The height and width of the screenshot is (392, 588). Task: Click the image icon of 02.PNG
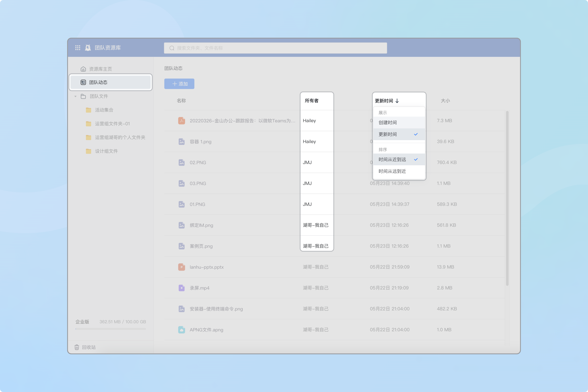[181, 163]
